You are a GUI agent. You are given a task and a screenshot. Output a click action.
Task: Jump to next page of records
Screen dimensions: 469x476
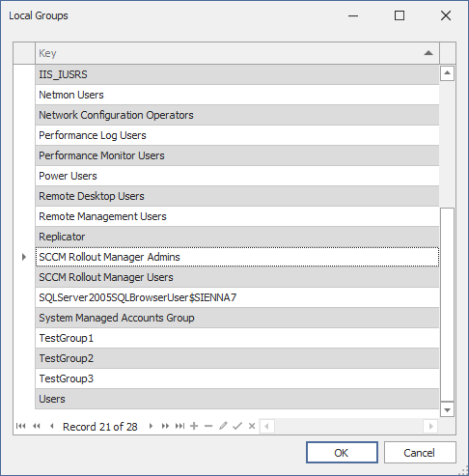coord(165,426)
